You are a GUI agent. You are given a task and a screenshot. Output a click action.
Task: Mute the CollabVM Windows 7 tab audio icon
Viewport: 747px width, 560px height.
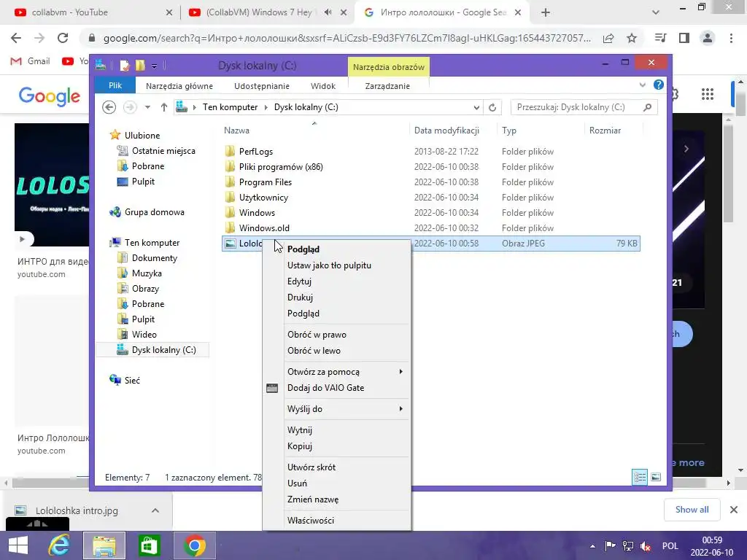[x=328, y=12]
